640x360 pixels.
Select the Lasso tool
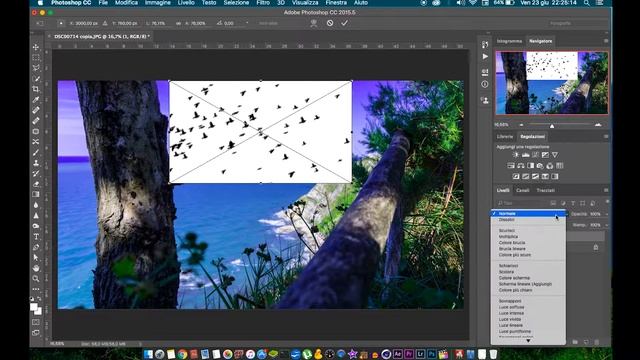36,68
